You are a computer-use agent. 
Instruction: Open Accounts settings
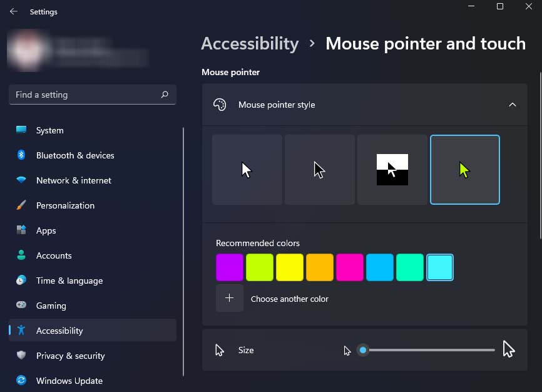tap(92, 255)
